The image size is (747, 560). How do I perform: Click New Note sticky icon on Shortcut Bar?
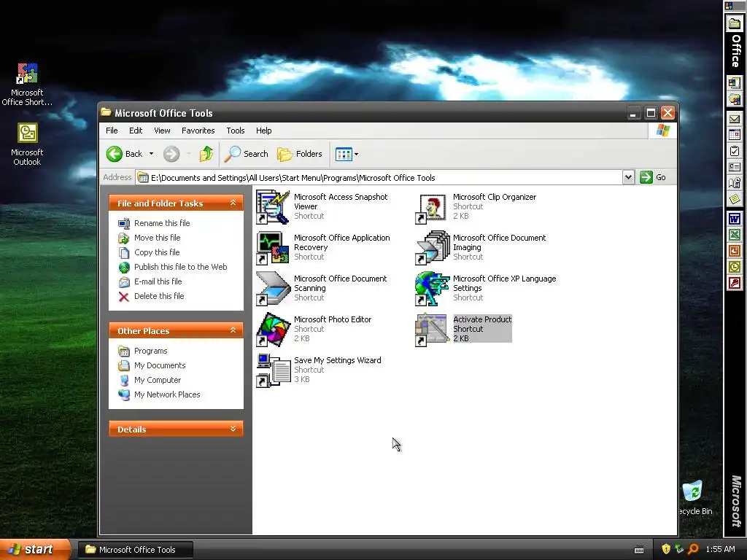click(734, 199)
